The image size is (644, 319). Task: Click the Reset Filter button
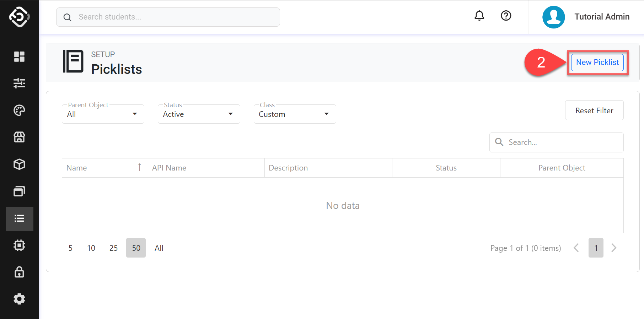[x=594, y=110]
